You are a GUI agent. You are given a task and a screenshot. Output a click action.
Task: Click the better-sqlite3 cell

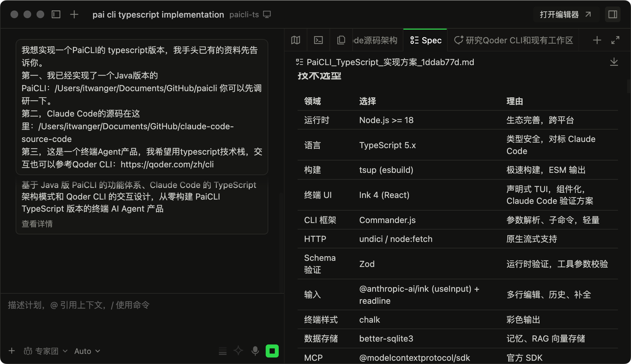coord(386,339)
